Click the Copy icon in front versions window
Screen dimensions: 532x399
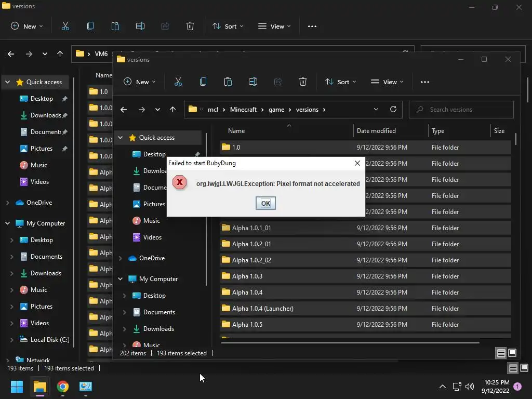click(203, 82)
